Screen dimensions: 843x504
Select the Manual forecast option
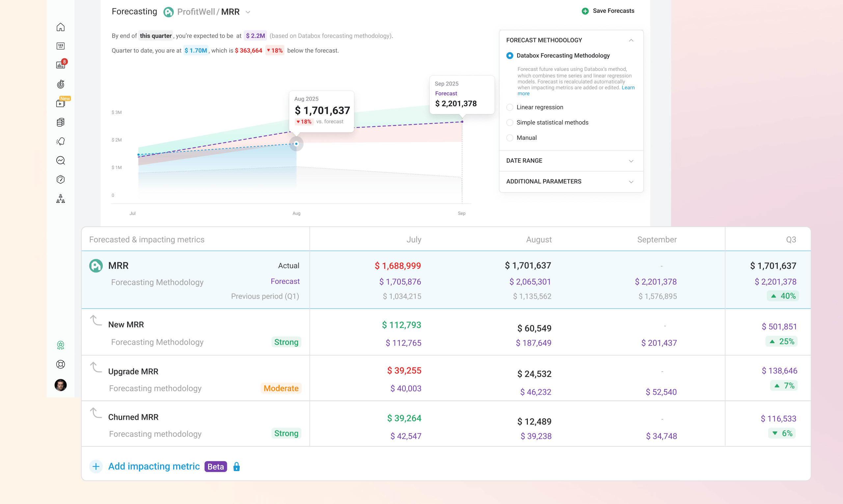(509, 138)
